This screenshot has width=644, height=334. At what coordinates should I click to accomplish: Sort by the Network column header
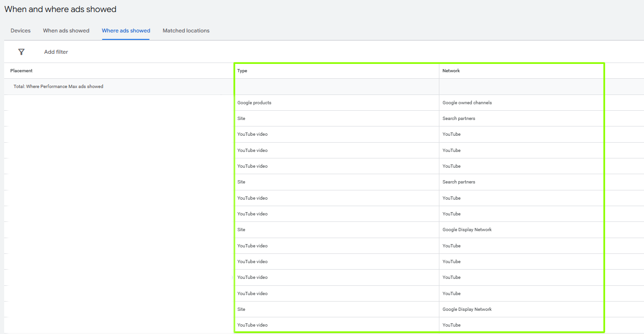(450, 70)
